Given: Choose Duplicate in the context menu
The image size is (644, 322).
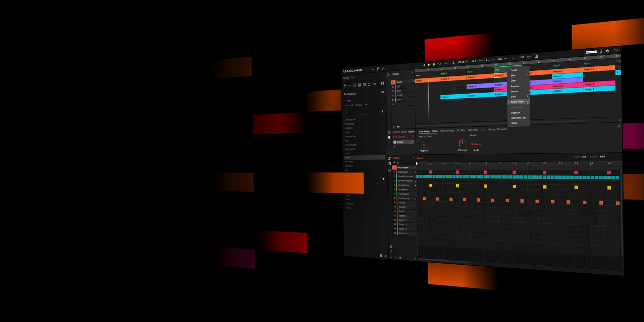Looking at the screenshot, I should pos(516,113).
